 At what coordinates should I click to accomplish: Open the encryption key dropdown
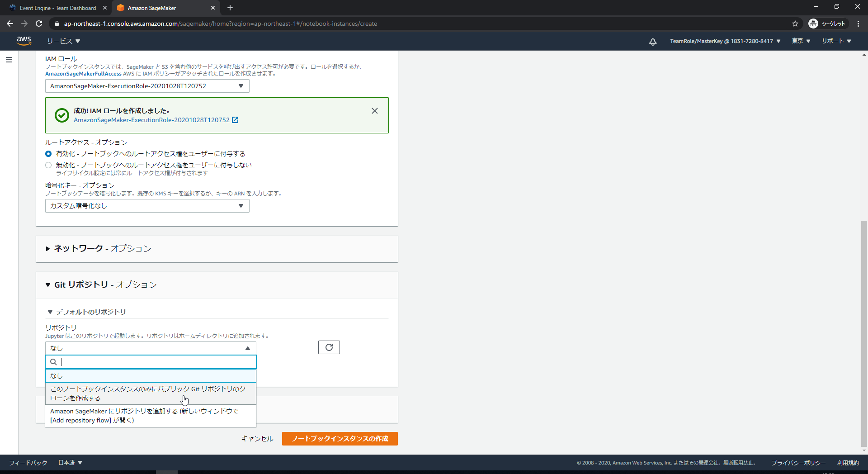(x=147, y=206)
